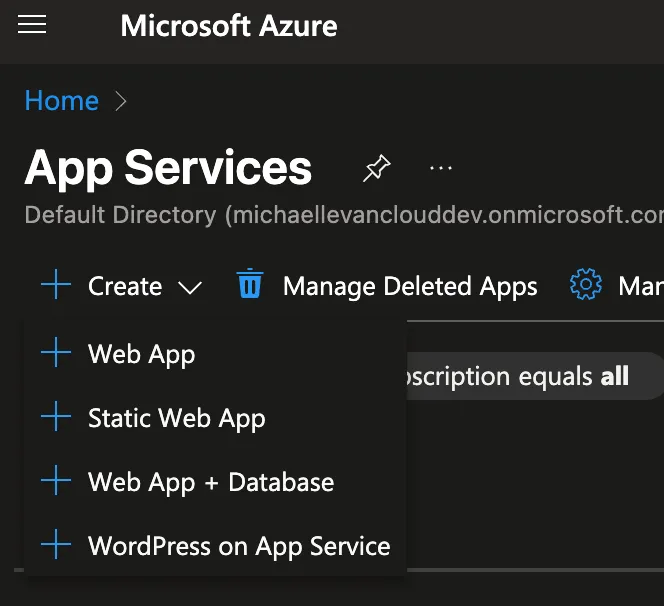Click the breadcrumb chevron after Home
This screenshot has height=606, width=664.
121,102
